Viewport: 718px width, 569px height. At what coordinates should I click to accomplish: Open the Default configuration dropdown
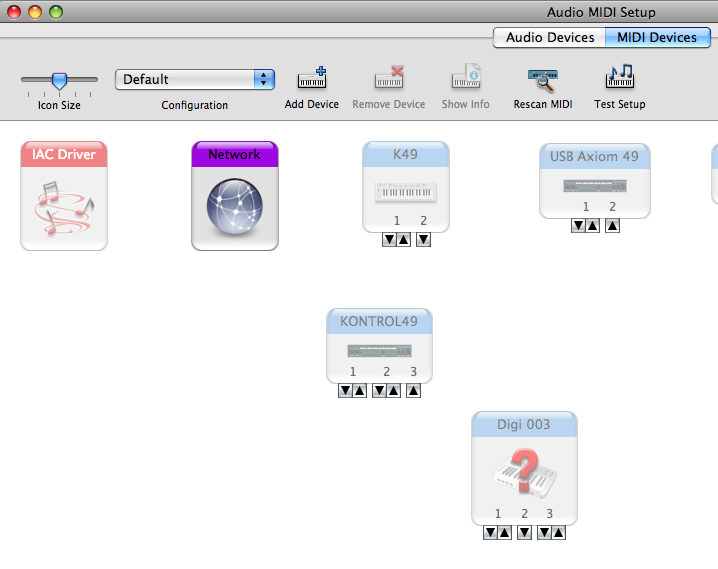195,80
